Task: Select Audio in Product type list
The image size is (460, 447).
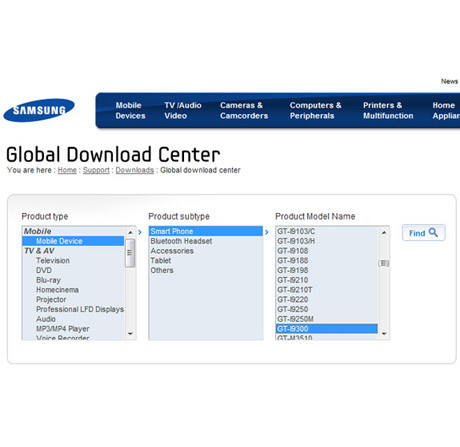Action: tap(73, 319)
